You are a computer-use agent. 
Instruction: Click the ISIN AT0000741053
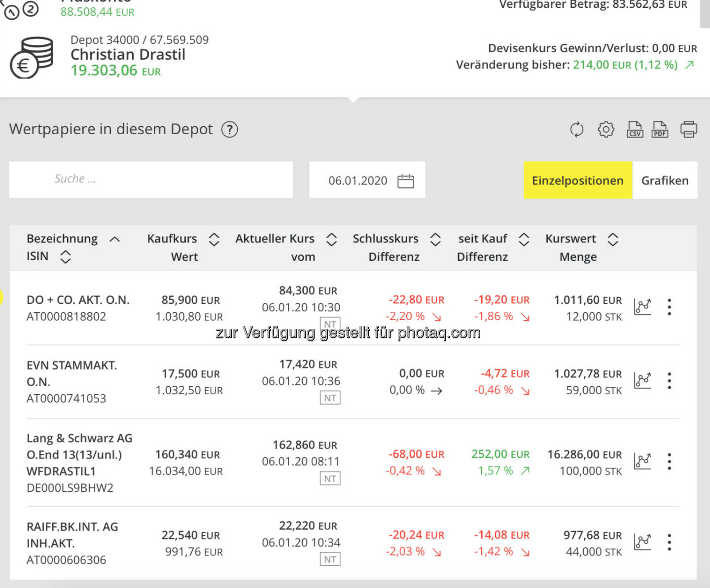coord(67,399)
